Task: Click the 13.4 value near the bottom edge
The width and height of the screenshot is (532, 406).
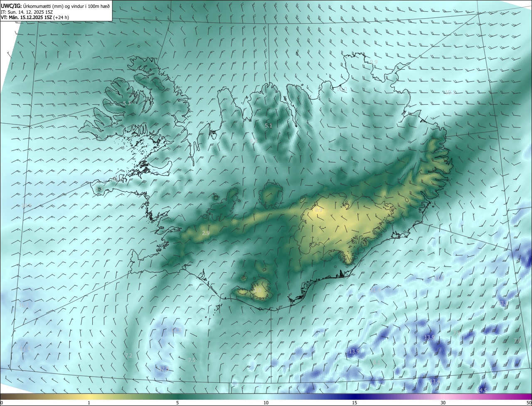Action: pyautogui.click(x=435, y=381)
